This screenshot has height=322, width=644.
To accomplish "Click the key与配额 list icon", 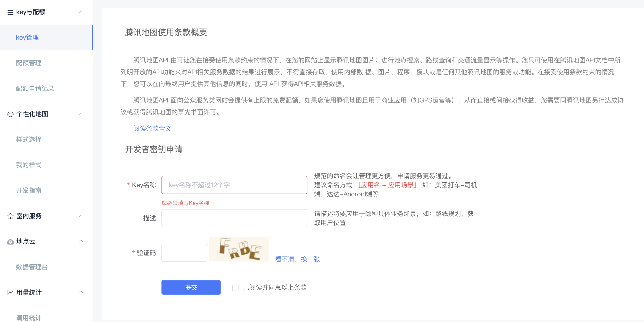I will click(x=10, y=12).
